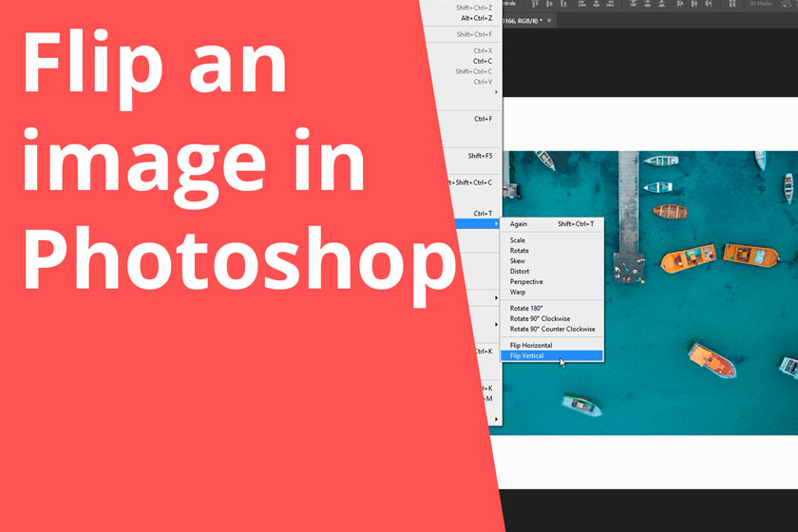Click the Edit menu row with Ctrl+X shortcut
This screenshot has width=798, height=532.
tap(465, 50)
